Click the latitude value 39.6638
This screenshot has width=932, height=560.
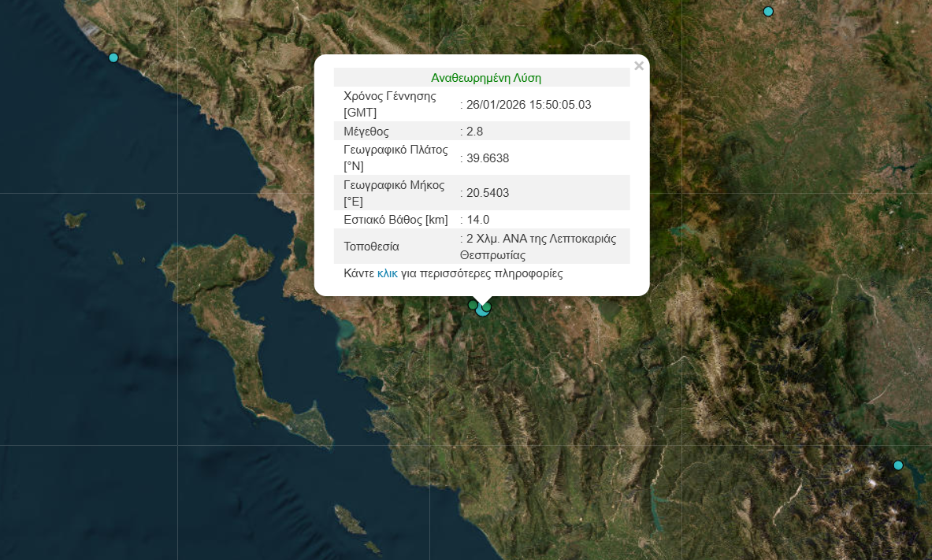click(487, 158)
